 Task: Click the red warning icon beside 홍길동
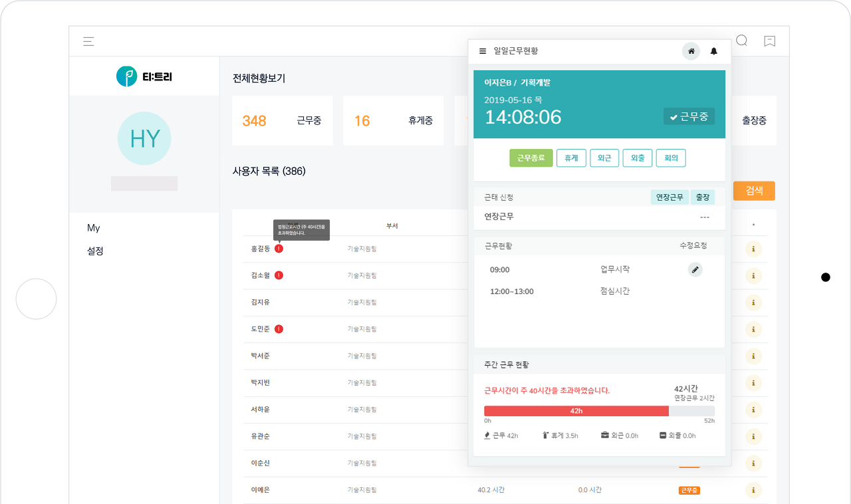(279, 249)
